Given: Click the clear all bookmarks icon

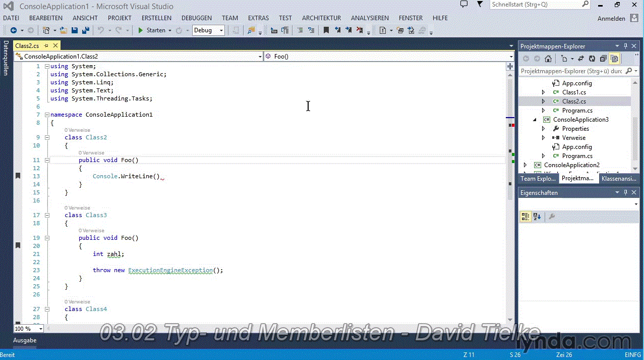Looking at the screenshot, I should pyautogui.click(x=360, y=30).
